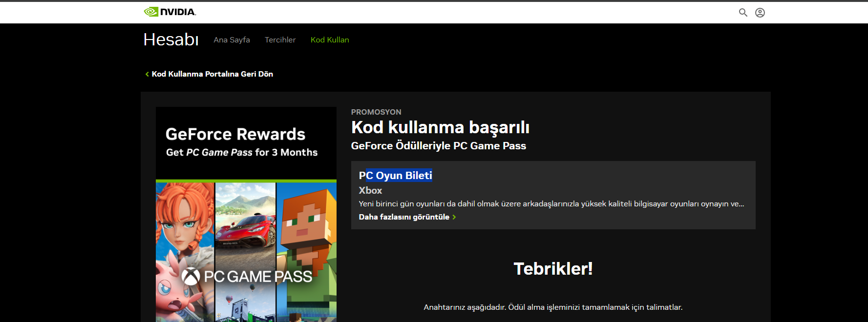
Task: Click the Xbox logo on PC Game Pass artwork
Action: (x=191, y=276)
